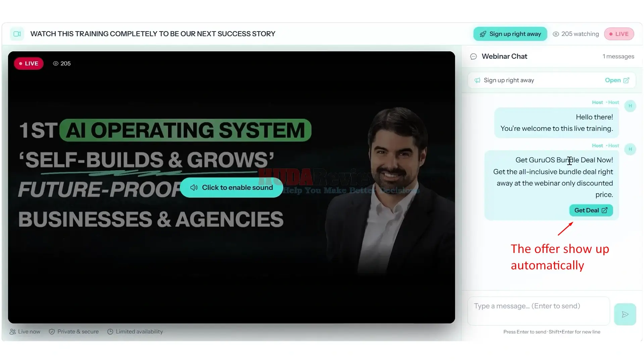The image size is (644, 362).
Task: Click the megaphone icon beside Sign up right away
Action: 477,81
